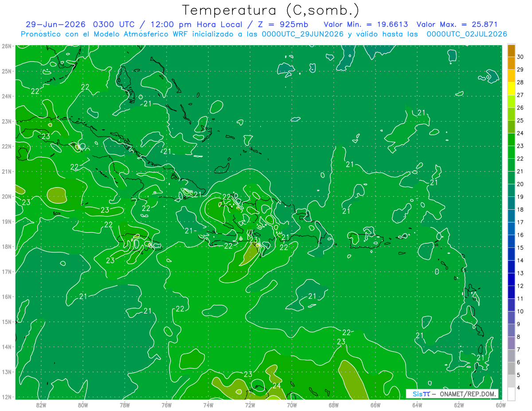Select the purple swatch between 7 and 8
The image size is (532, 411).
coord(511,343)
